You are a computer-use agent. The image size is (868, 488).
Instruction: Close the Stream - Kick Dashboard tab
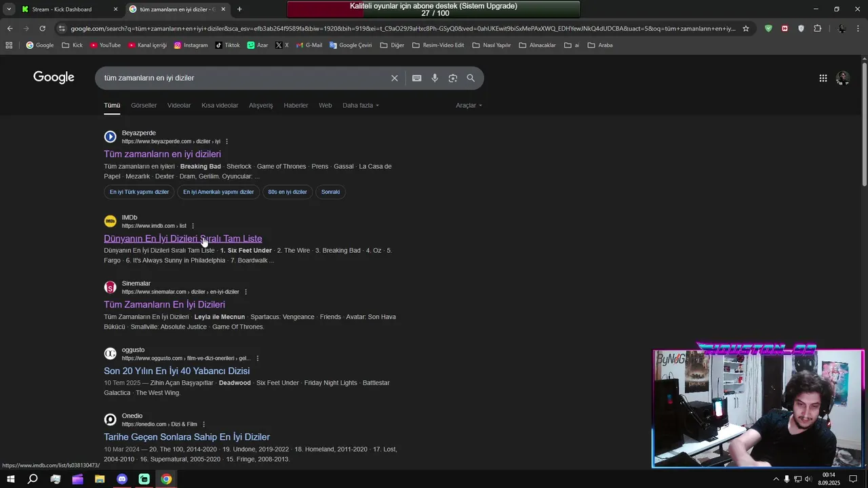click(x=115, y=9)
